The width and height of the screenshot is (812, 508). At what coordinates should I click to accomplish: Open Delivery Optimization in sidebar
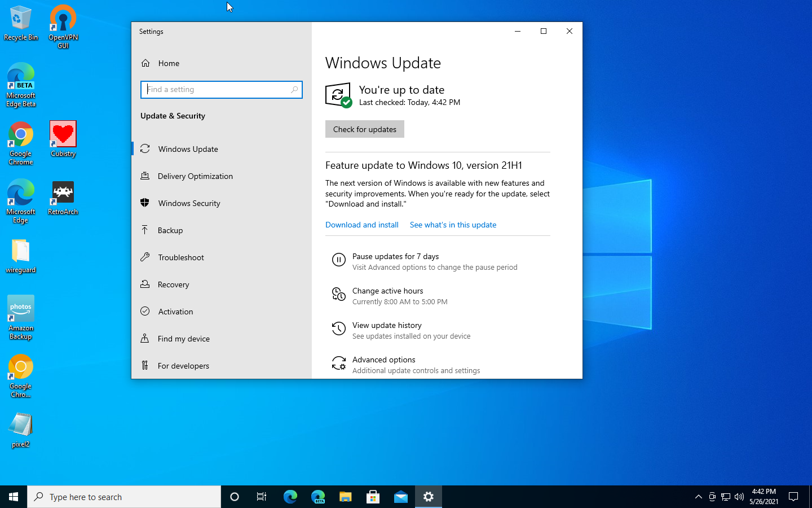point(195,176)
